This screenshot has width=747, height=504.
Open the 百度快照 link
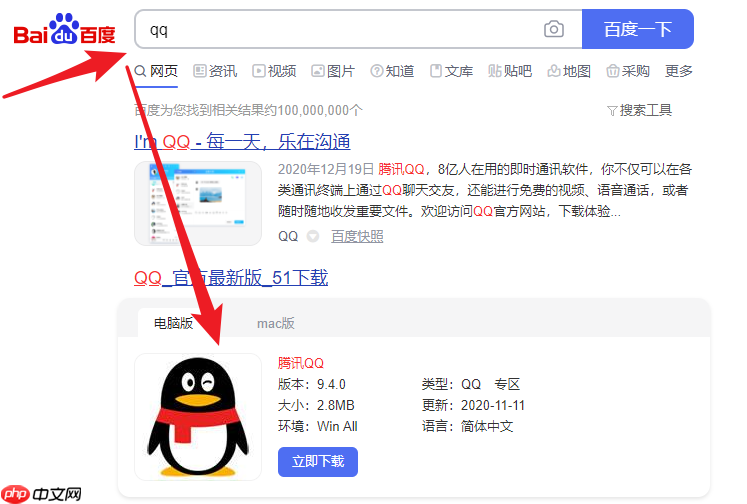(357, 236)
